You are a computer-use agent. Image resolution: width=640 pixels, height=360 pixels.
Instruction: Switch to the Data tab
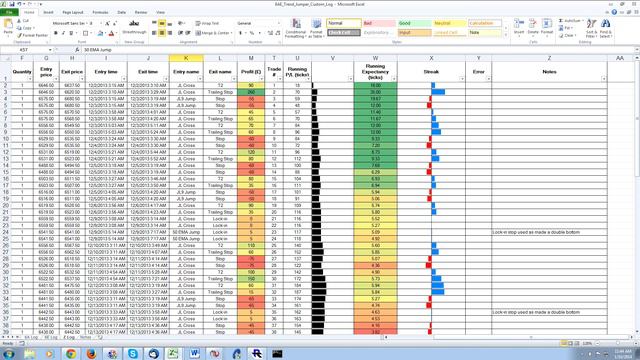coord(122,12)
